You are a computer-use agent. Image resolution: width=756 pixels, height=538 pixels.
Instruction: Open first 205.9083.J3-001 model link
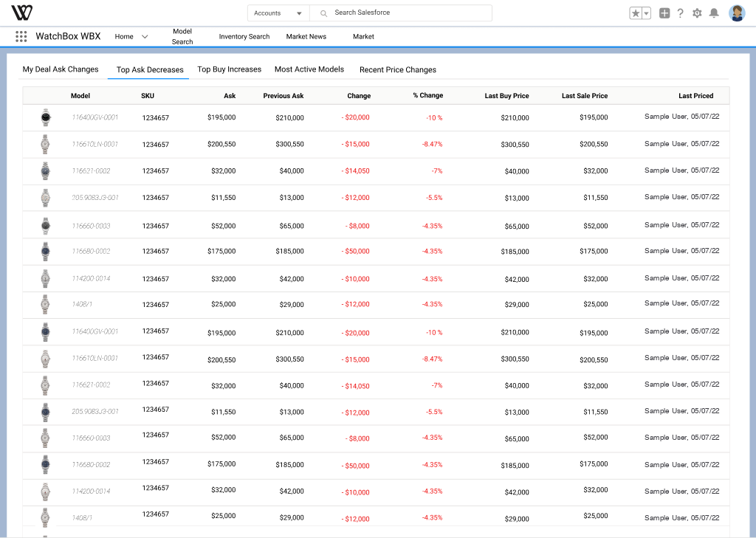click(95, 198)
